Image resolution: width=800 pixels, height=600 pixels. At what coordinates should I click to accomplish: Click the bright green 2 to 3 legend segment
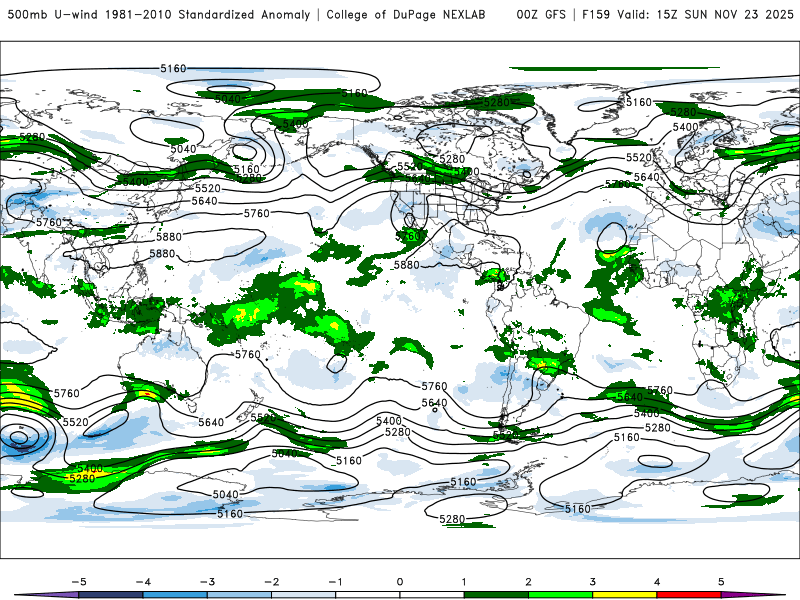[561, 595]
